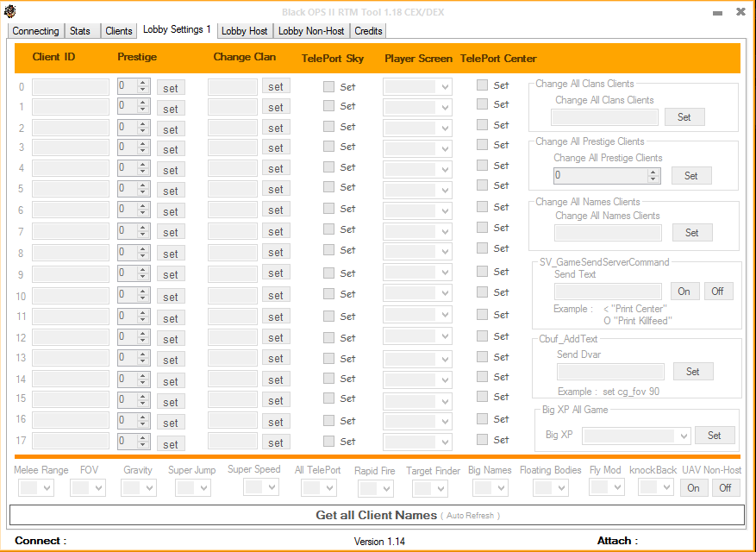
Task: Open the All TelePort dropdown
Action: 319,488
